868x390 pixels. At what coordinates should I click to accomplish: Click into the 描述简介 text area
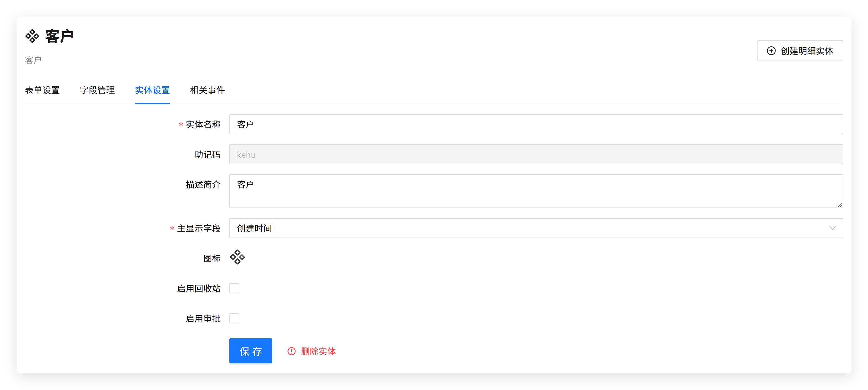[536, 191]
